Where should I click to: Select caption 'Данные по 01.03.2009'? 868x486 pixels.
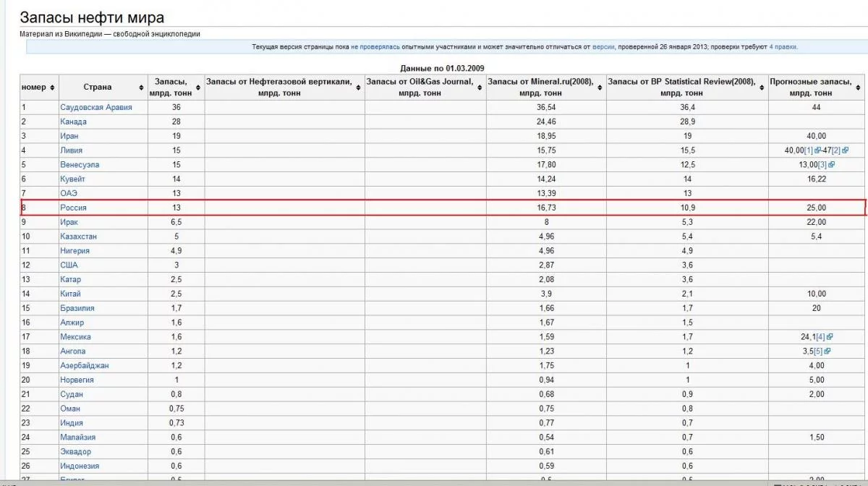coord(441,67)
